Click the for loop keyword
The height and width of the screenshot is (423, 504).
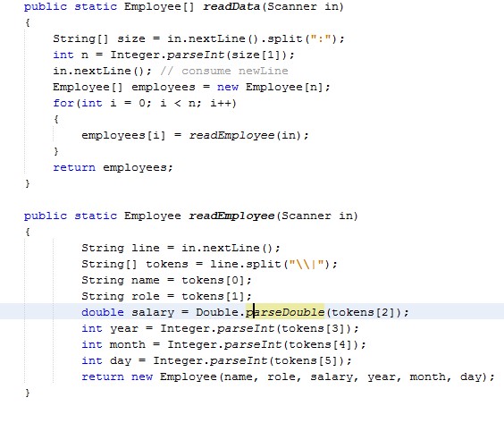tap(63, 103)
